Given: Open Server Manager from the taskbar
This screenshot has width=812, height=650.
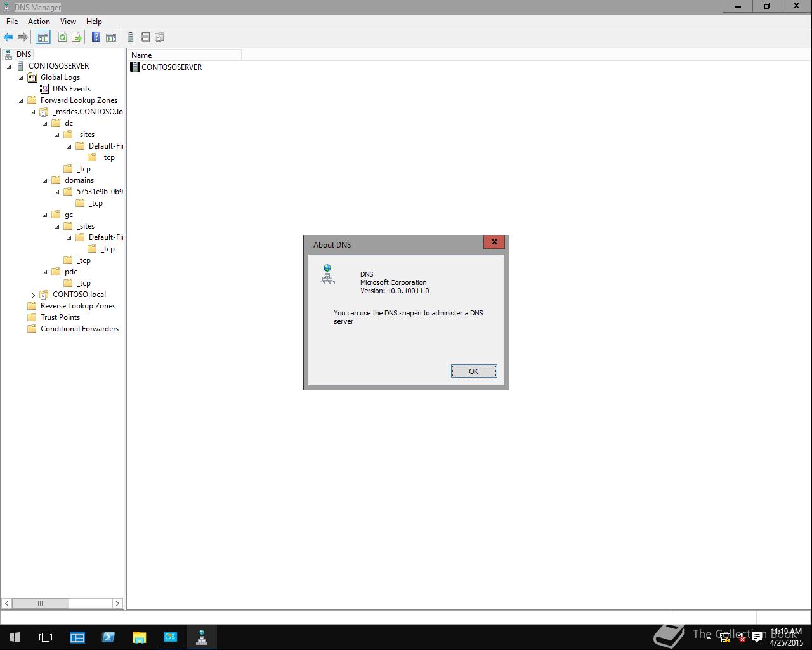Looking at the screenshot, I should [77, 637].
